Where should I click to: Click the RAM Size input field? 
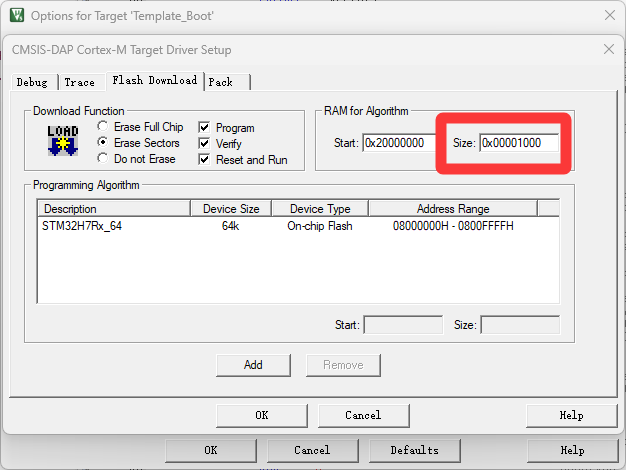coord(518,143)
